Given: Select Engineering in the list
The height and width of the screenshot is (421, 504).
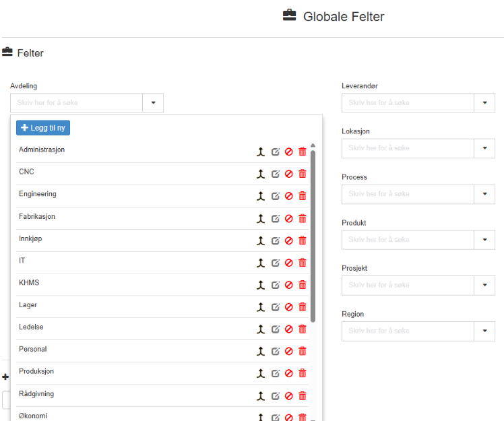Looking at the screenshot, I should pos(38,194).
